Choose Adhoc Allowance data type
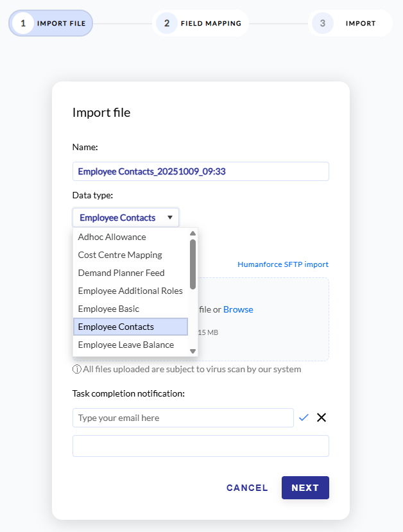 click(111, 237)
